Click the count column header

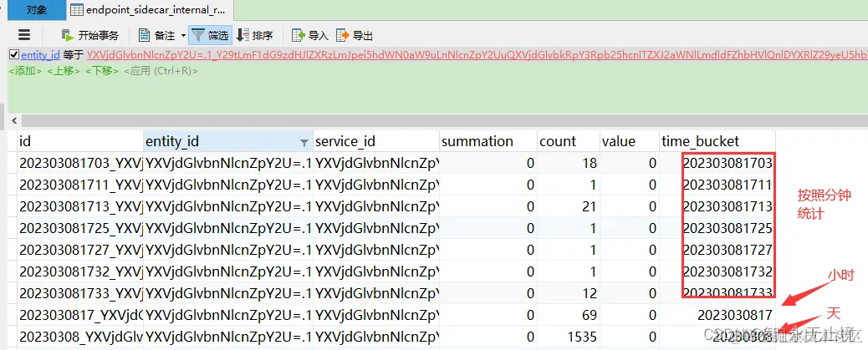coord(569,141)
